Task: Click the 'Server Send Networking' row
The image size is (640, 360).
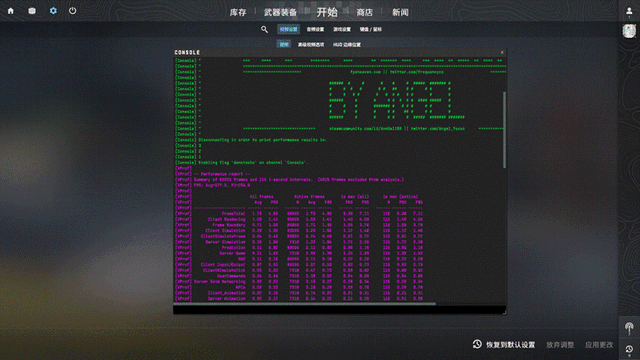Action: point(299,282)
